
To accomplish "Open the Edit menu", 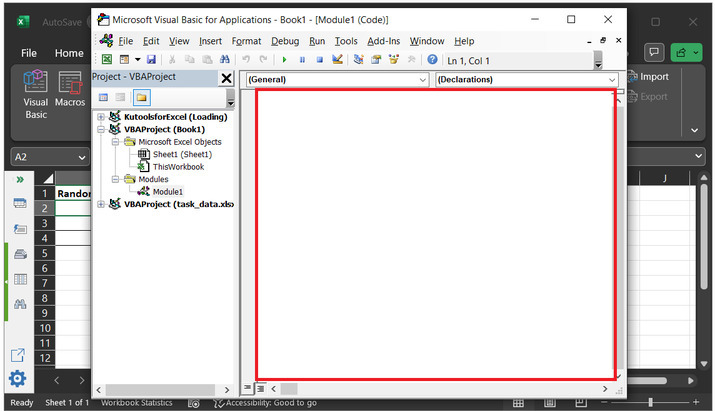I will (x=151, y=41).
